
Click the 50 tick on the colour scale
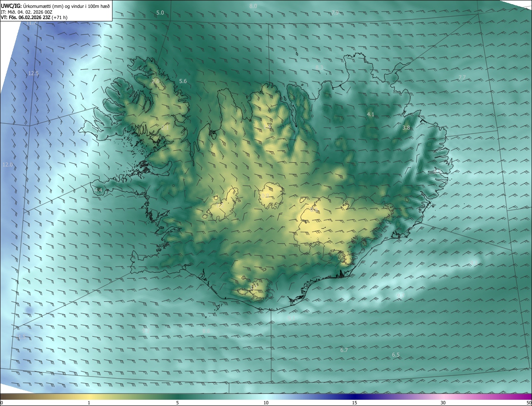(x=529, y=403)
